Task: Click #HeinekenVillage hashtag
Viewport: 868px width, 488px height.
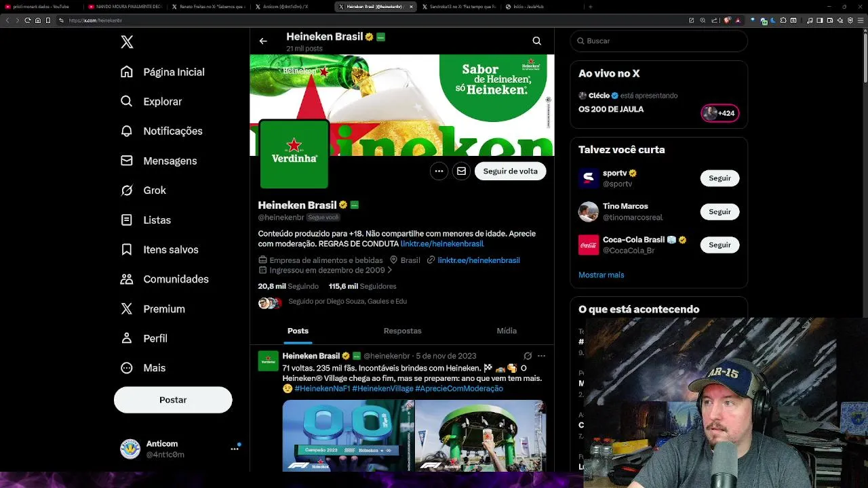Action: pyautogui.click(x=382, y=388)
